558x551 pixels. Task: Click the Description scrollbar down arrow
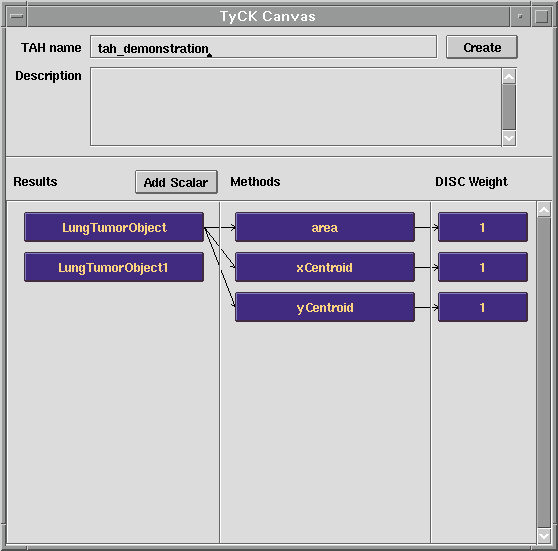509,138
